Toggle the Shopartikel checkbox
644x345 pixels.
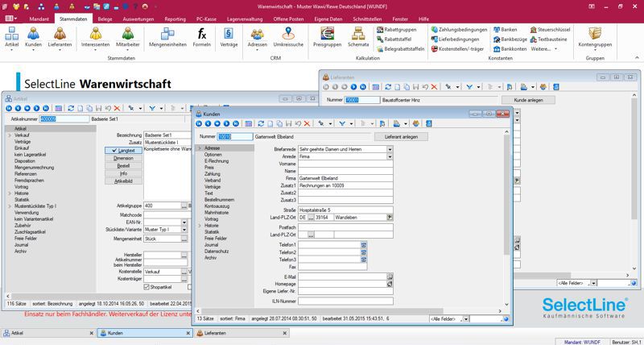point(147,287)
